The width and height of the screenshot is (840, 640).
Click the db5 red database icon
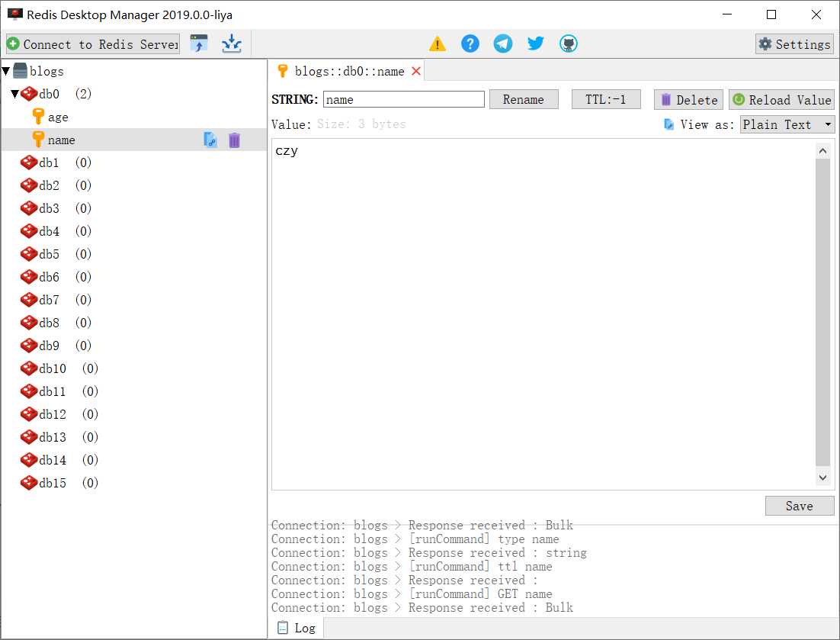tap(29, 254)
